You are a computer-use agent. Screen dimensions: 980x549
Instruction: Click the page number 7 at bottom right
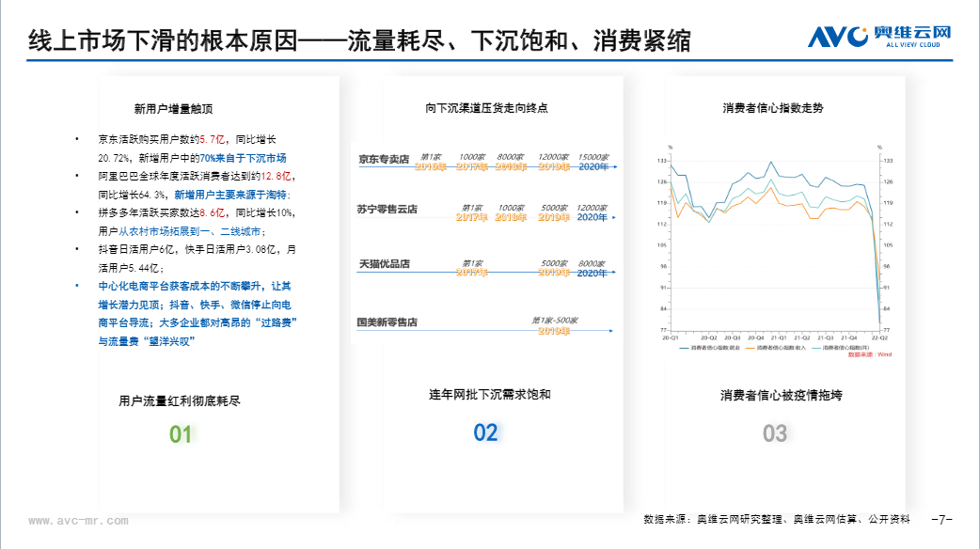coord(941,518)
